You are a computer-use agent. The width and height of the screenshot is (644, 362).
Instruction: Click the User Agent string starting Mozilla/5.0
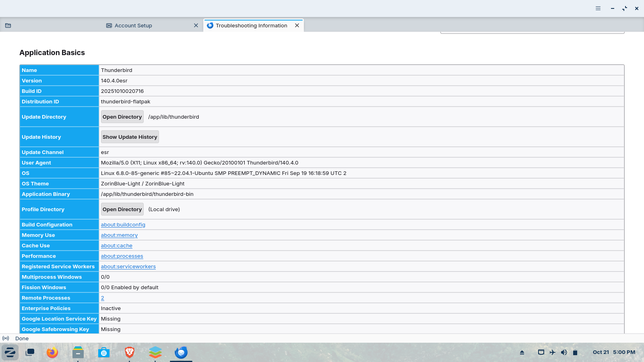[x=200, y=163]
